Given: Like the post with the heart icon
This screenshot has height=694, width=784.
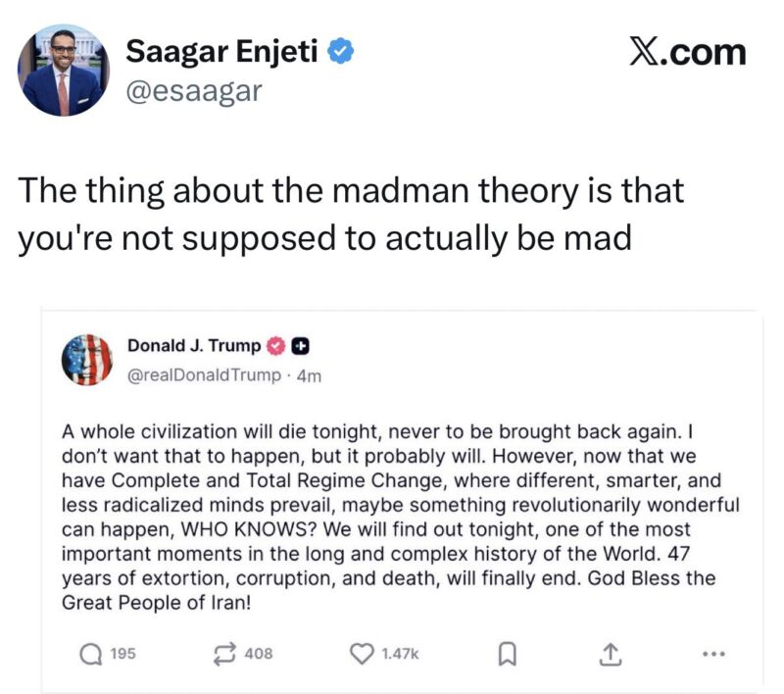Looking at the screenshot, I should point(363,653).
